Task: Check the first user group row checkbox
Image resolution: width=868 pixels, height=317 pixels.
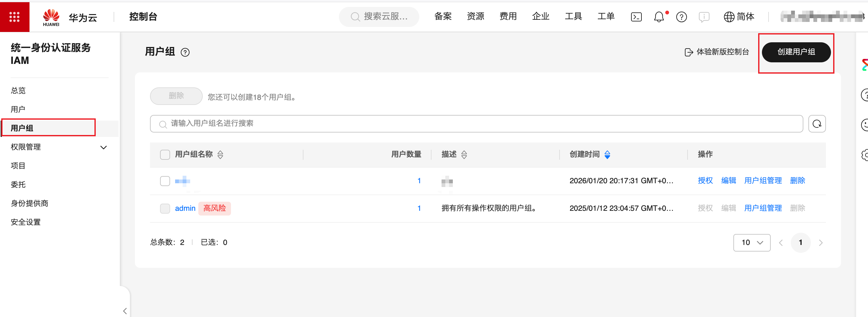Action: pyautogui.click(x=165, y=181)
